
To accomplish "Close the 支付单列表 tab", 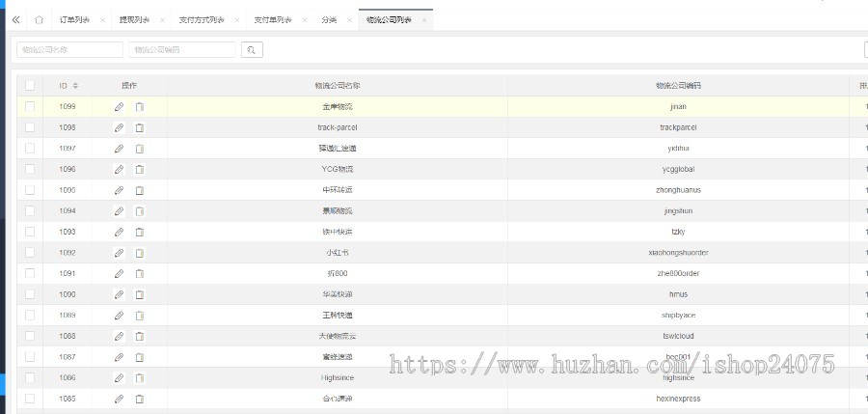I will tap(305, 20).
